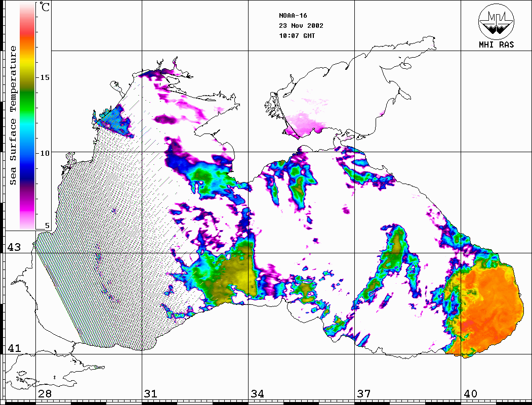Click the '23 Nov 2002' date text

click(301, 26)
